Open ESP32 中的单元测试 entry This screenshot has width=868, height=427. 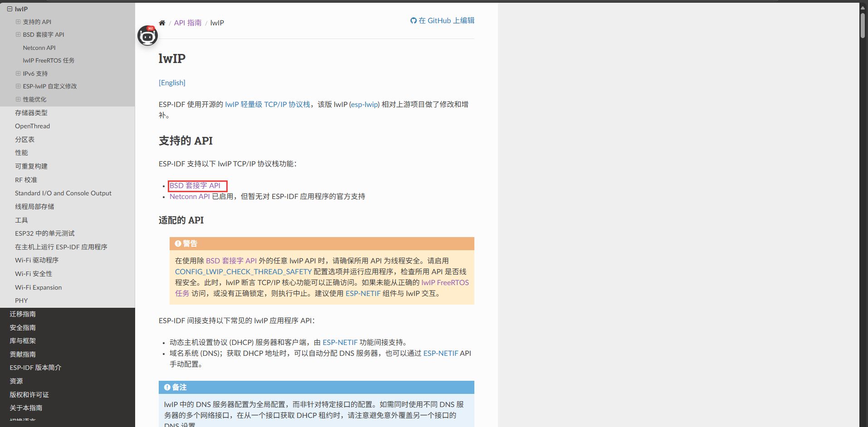45,233
